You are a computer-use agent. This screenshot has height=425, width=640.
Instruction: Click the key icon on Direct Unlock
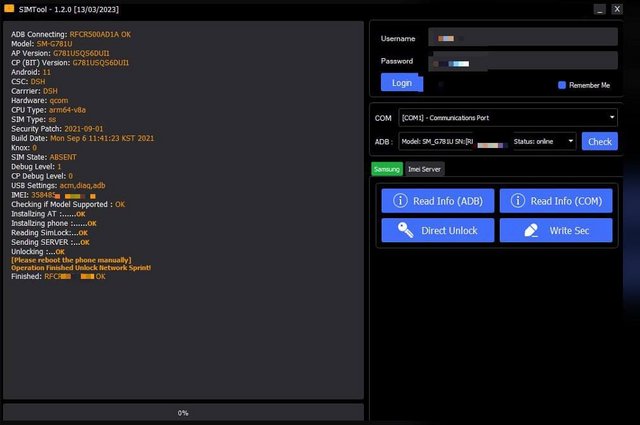(x=405, y=230)
